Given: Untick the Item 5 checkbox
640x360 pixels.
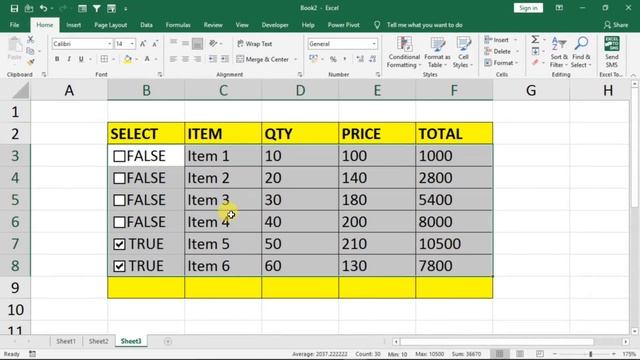Looking at the screenshot, I should click(119, 244).
